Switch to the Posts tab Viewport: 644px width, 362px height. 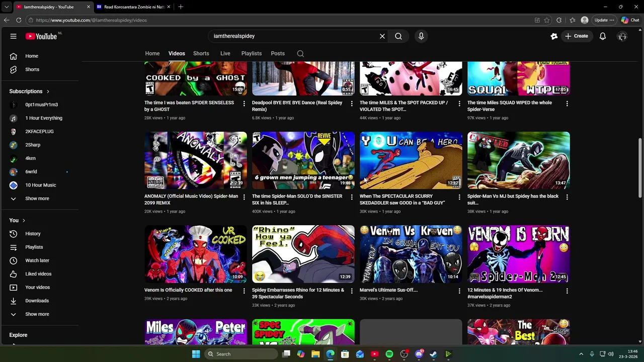point(278,53)
